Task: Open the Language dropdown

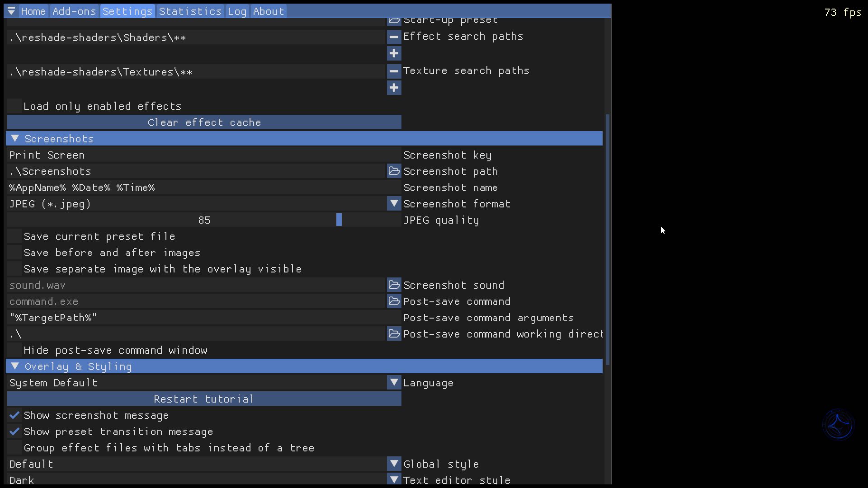Action: pyautogui.click(x=394, y=383)
